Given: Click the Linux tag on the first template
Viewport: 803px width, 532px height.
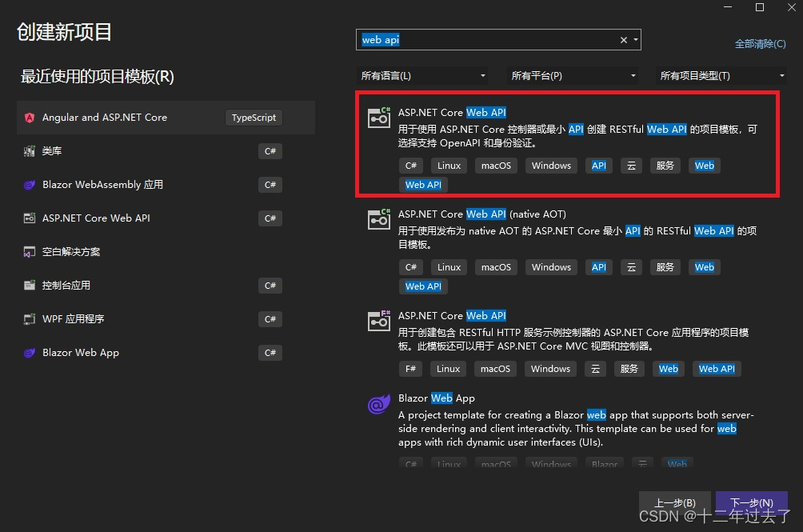Looking at the screenshot, I should pyautogui.click(x=448, y=166).
